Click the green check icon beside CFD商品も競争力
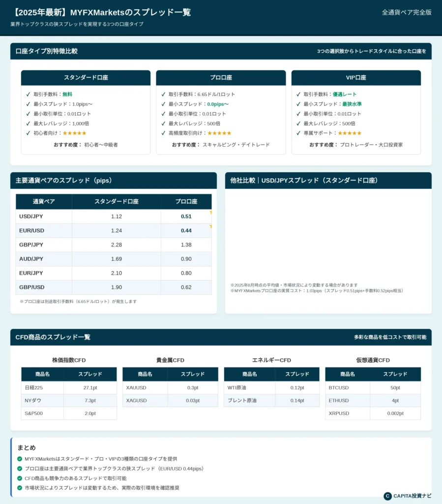The height and width of the screenshot is (504, 442). (x=20, y=478)
